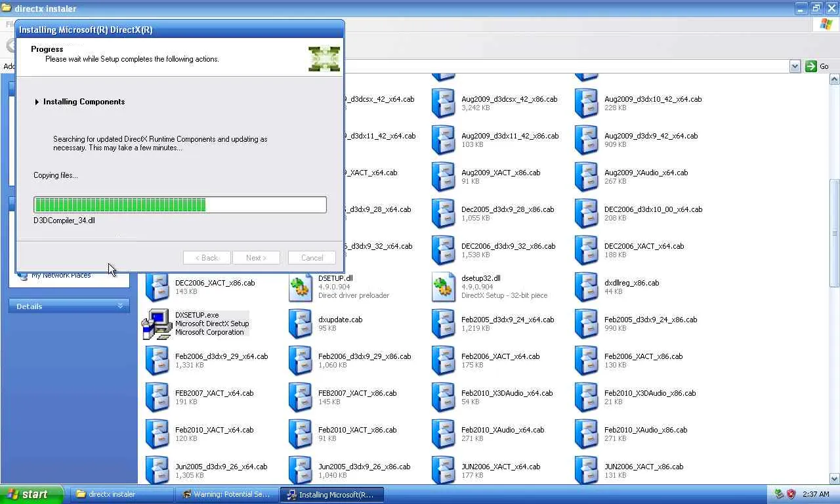
Task: Click the 2:37 AM taskbar clock
Action: (x=816, y=494)
